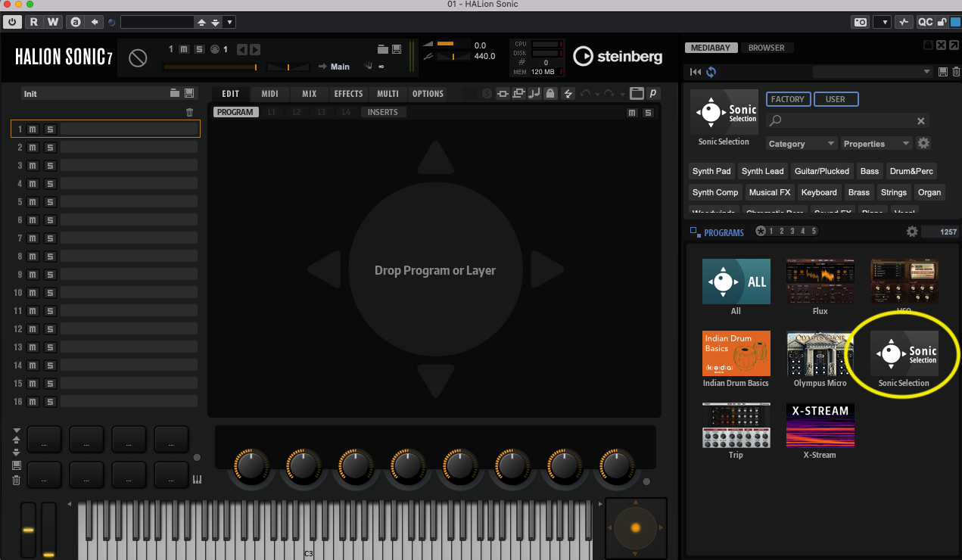This screenshot has width=962, height=560.
Task: Click the snapshot camera icon
Action: (x=860, y=23)
